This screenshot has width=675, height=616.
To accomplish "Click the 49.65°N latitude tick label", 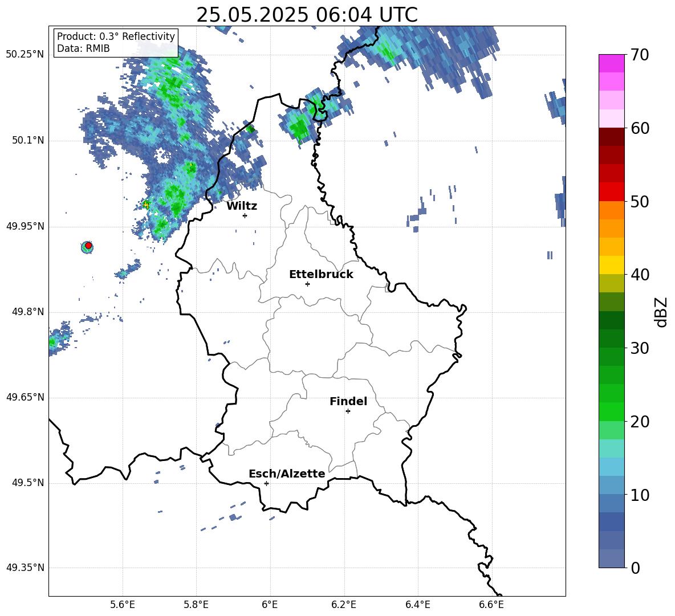I will [25, 397].
